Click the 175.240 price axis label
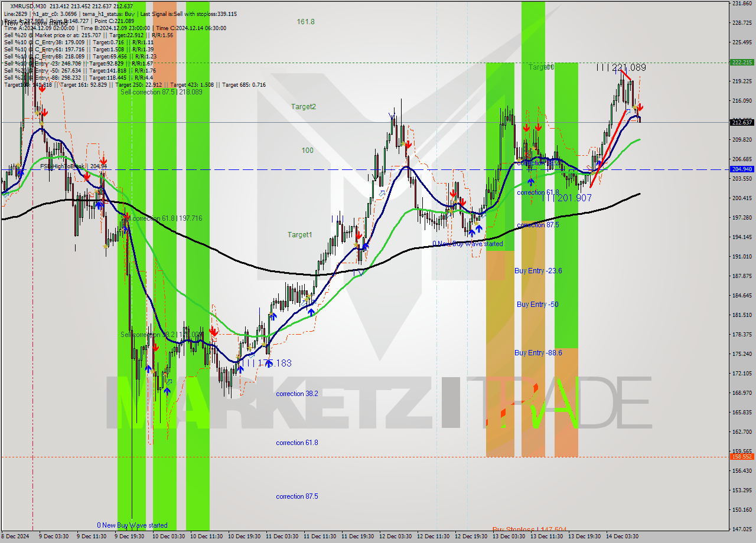 (x=742, y=354)
